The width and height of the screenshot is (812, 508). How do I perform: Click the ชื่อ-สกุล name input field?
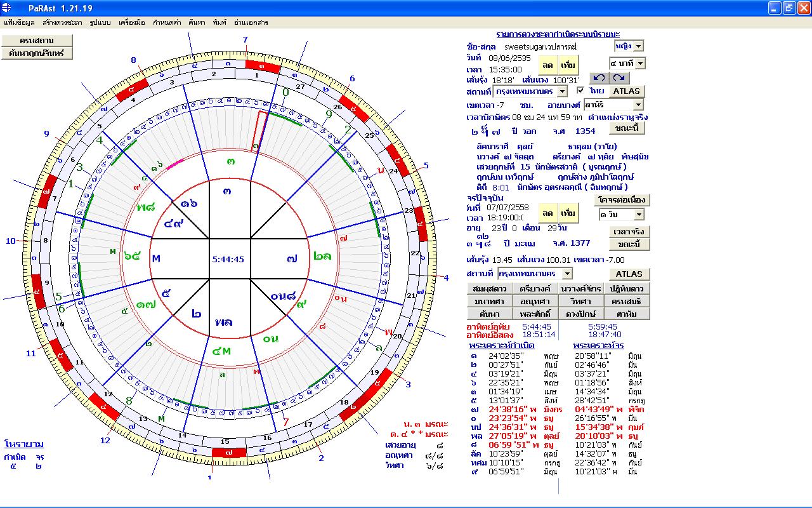551,46
